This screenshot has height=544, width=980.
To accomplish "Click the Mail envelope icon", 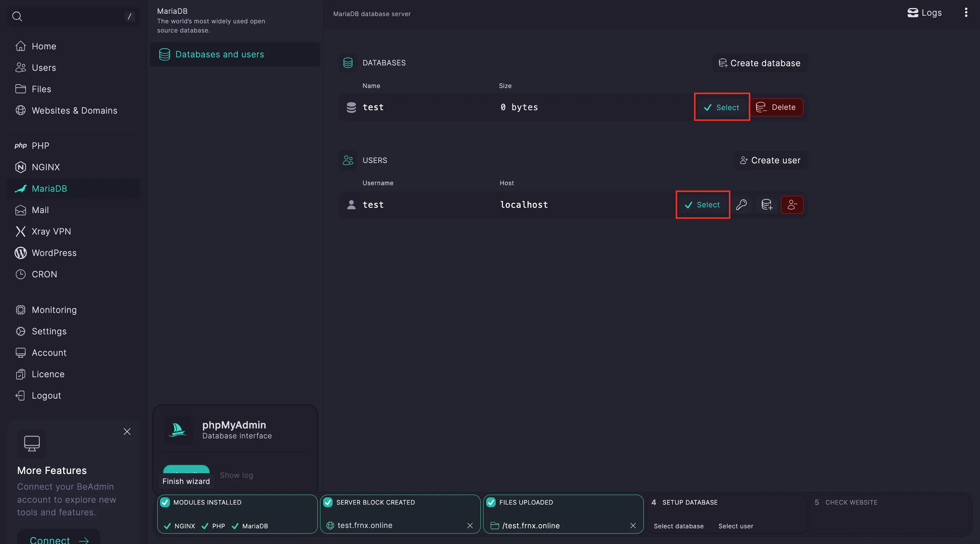I will [x=21, y=210].
